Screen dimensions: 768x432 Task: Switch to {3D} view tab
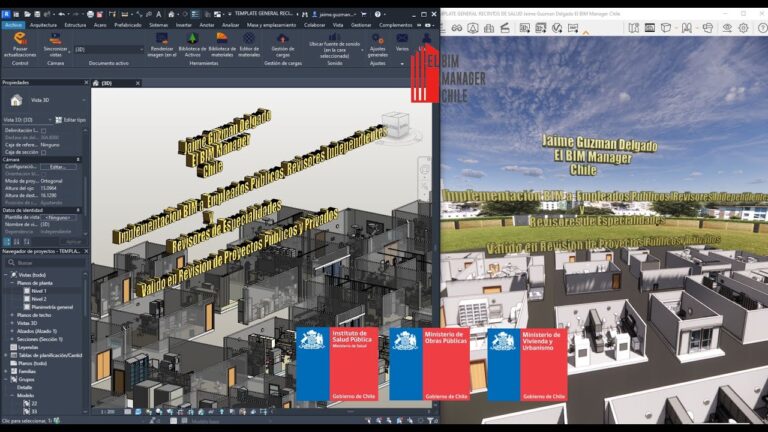click(x=107, y=83)
